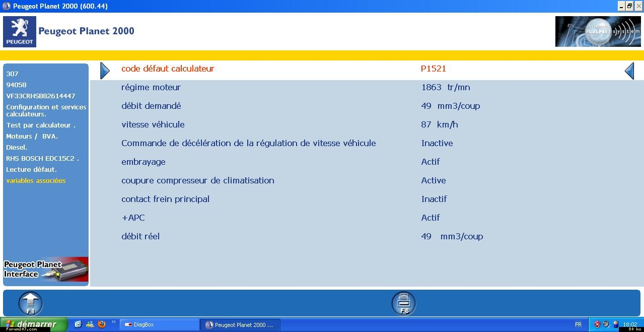644x332 pixels.
Task: Click the F8 print button
Action: click(x=403, y=303)
